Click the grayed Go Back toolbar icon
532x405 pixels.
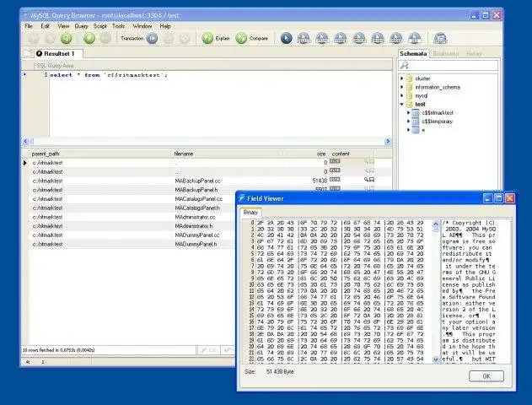point(33,38)
